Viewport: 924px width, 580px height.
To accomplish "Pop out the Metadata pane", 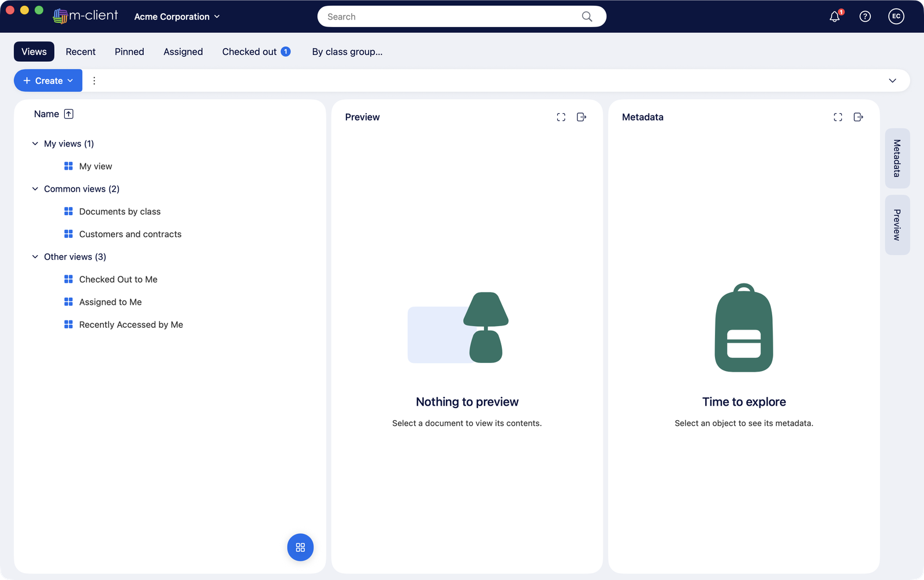I will 858,117.
